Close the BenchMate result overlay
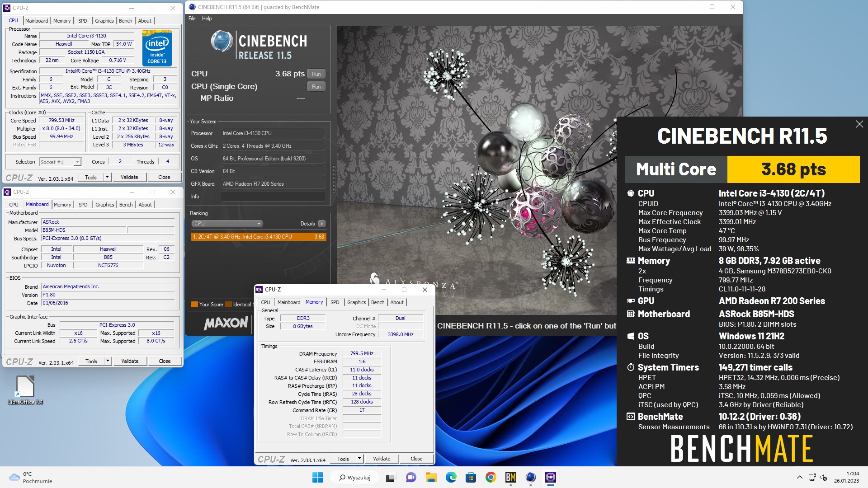868x488 pixels. [x=859, y=124]
